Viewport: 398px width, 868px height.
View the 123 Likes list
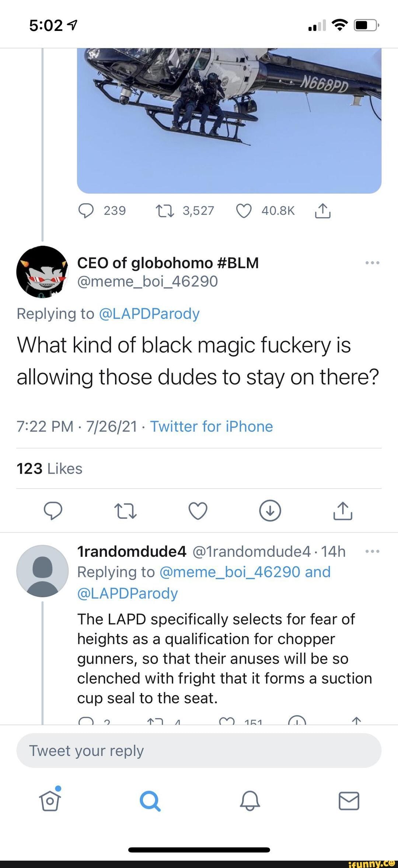click(x=50, y=468)
